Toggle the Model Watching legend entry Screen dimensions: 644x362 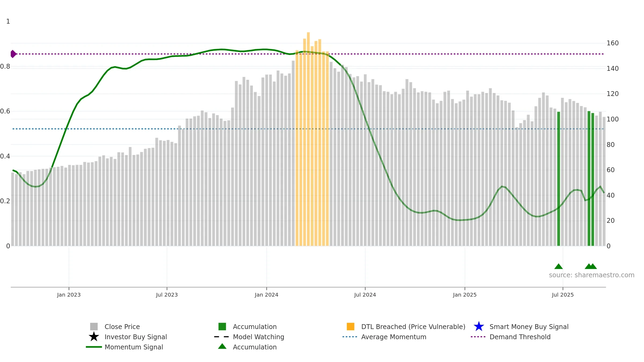tap(249, 337)
